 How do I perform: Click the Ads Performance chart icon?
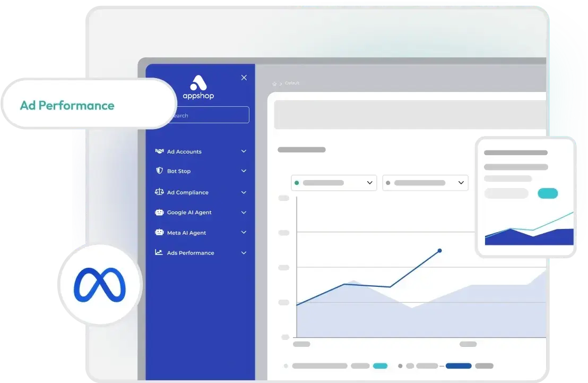point(159,253)
